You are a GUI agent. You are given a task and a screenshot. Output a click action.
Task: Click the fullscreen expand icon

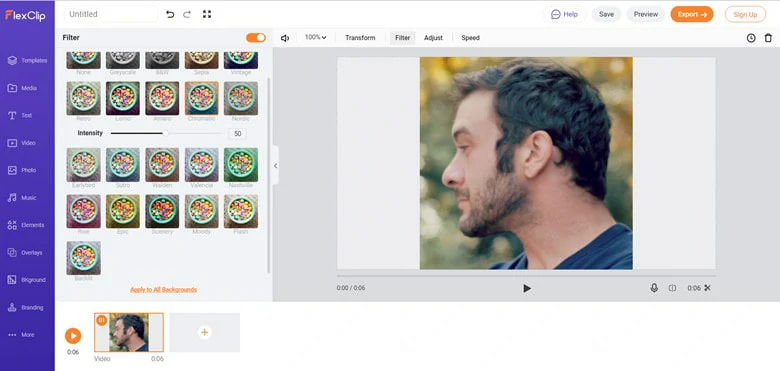[x=207, y=14]
